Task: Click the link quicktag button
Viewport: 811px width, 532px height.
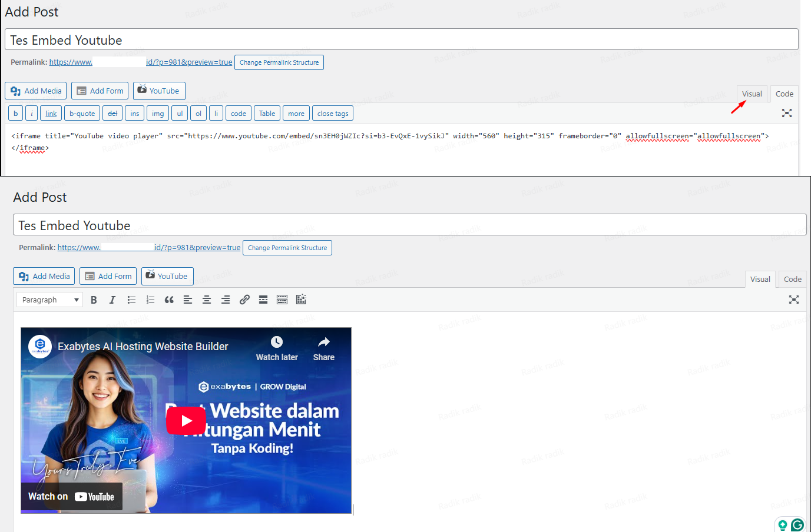Action: click(51, 114)
